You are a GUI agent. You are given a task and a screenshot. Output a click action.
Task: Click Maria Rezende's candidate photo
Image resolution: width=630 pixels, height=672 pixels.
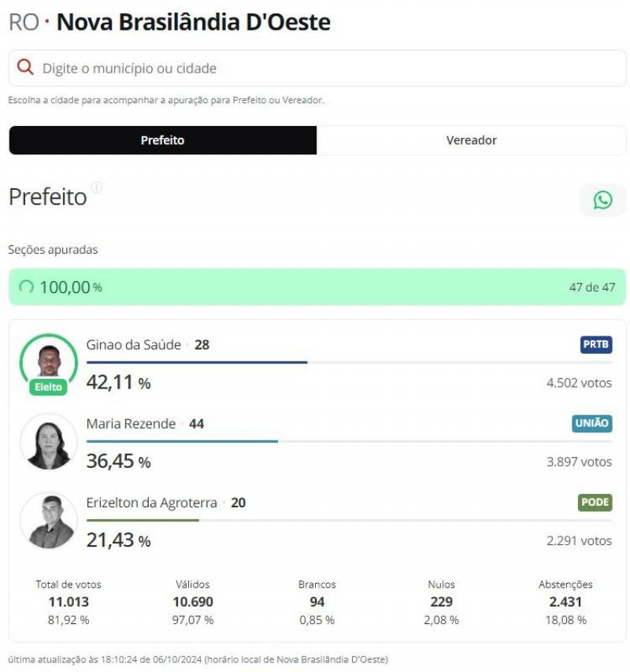click(x=50, y=440)
